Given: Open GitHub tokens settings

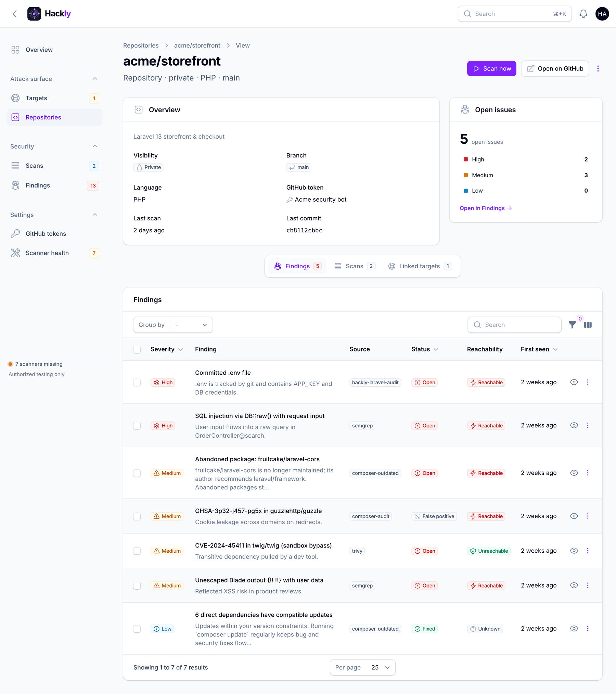Looking at the screenshot, I should click(55, 234).
